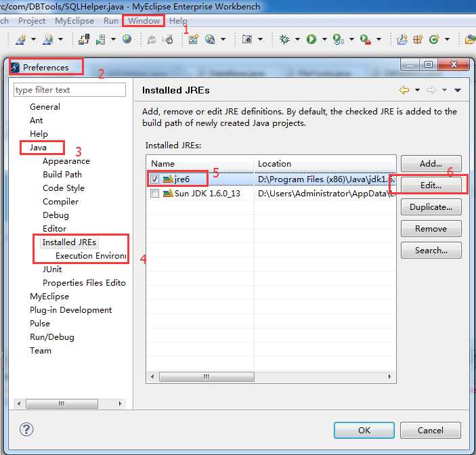The height and width of the screenshot is (455, 476).
Task: Open dropdown next to second wizard icon
Action: coord(61,39)
